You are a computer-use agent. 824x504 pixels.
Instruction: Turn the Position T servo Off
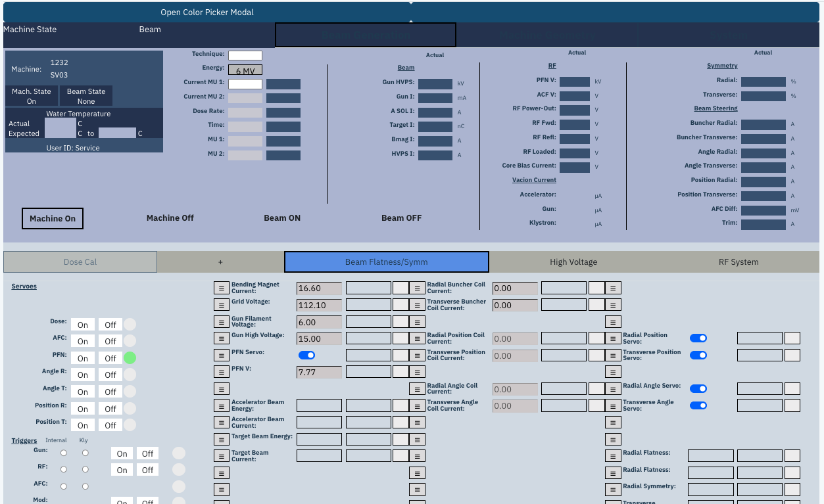[110, 425]
